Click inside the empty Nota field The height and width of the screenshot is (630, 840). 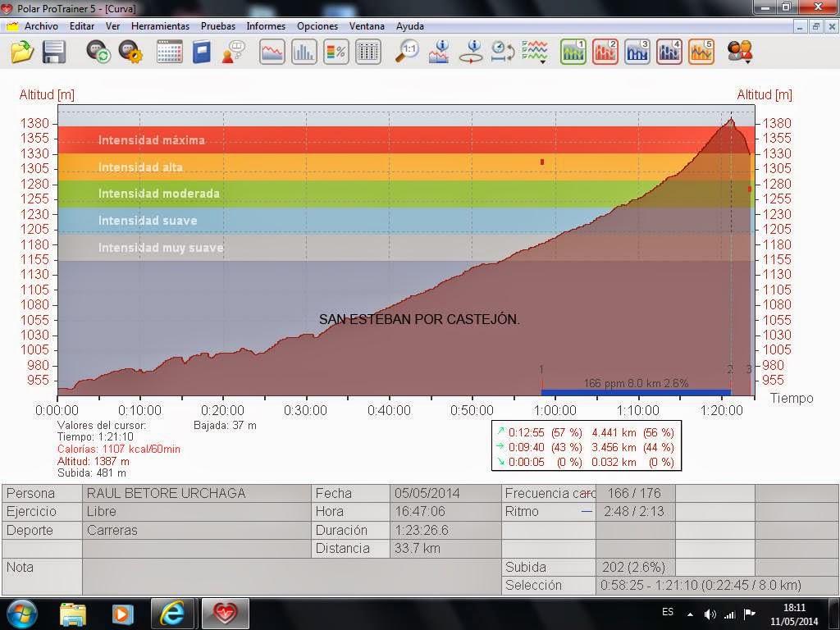tap(291, 577)
